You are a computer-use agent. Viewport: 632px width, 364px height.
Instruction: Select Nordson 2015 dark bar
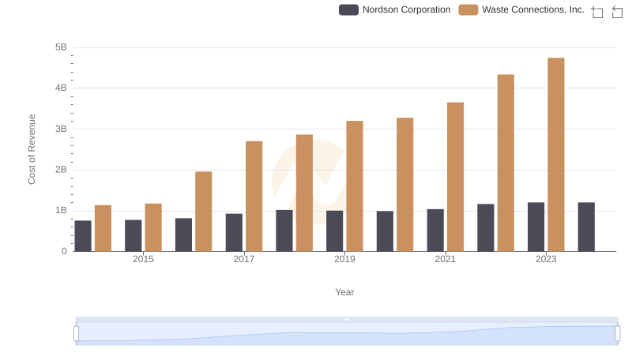133,236
